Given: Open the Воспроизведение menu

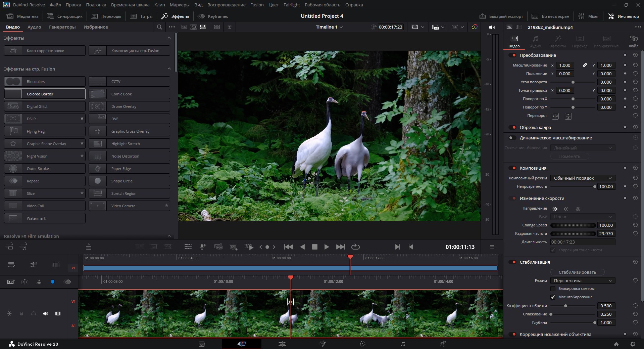Looking at the screenshot, I should [x=226, y=5].
